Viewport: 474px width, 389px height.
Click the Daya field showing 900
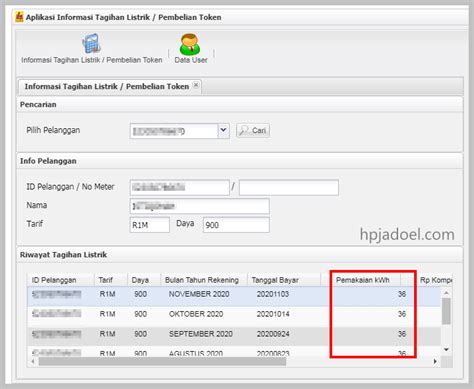click(236, 225)
